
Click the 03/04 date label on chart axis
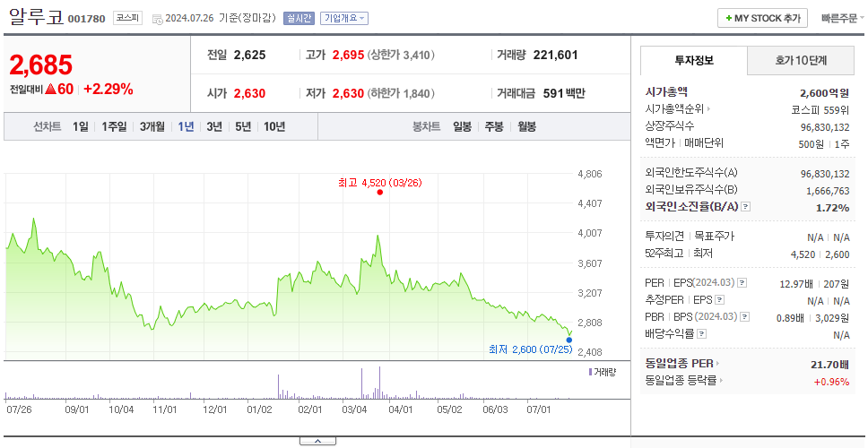[354, 410]
